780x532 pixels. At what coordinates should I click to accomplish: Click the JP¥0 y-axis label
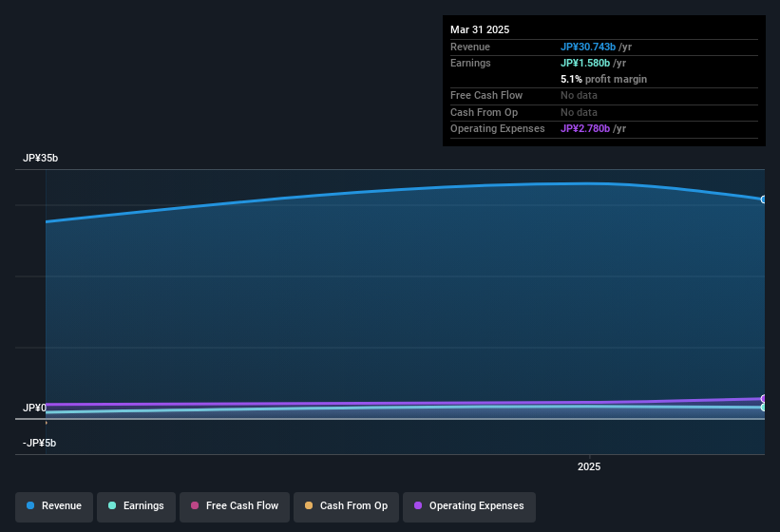[34, 408]
